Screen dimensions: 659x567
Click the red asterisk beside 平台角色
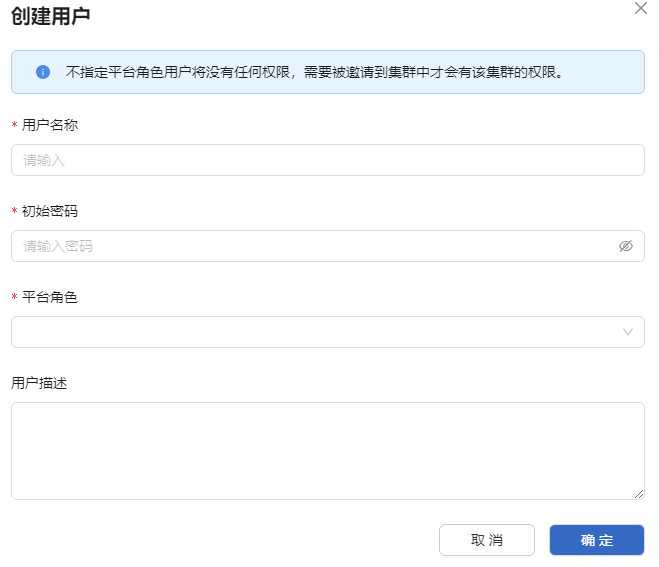point(14,298)
